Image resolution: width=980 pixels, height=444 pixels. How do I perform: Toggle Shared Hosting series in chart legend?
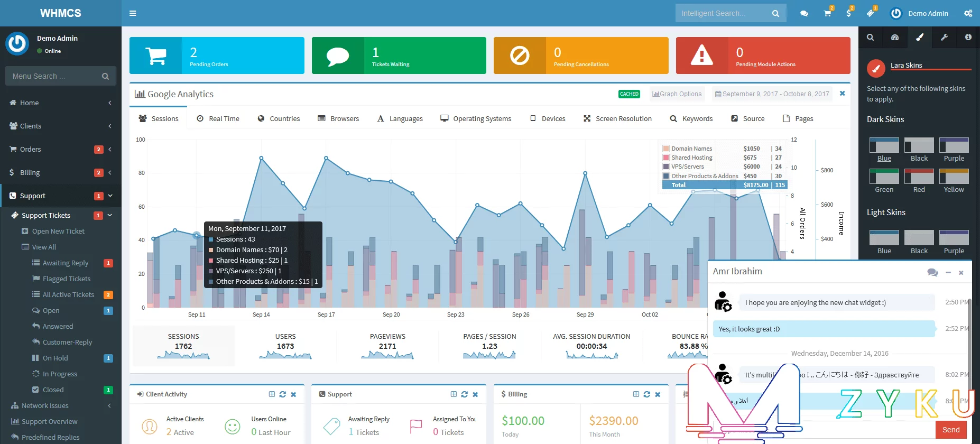(x=691, y=158)
